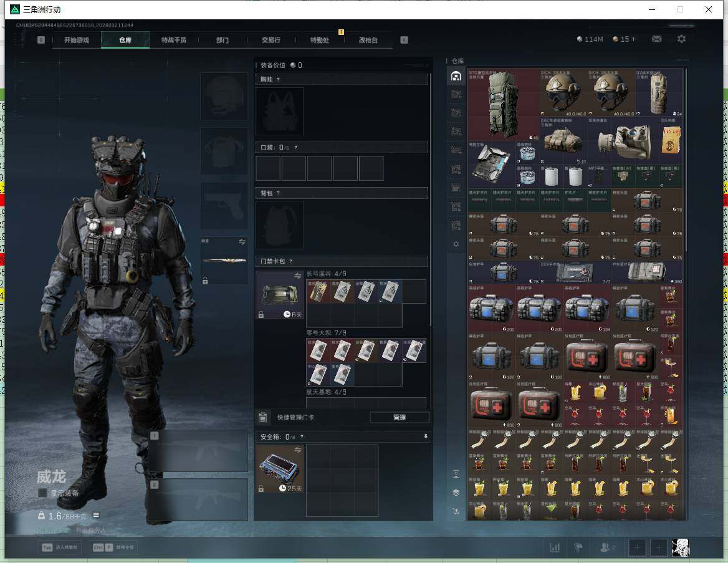Image resolution: width=728 pixels, height=563 pixels.
Task: Select the first red medical kit item
Action: pyautogui.click(x=587, y=357)
